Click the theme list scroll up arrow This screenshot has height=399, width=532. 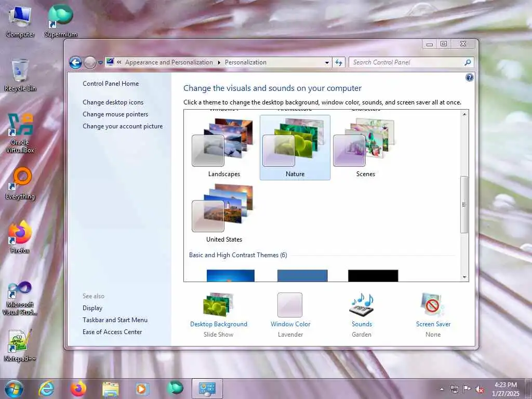point(464,114)
